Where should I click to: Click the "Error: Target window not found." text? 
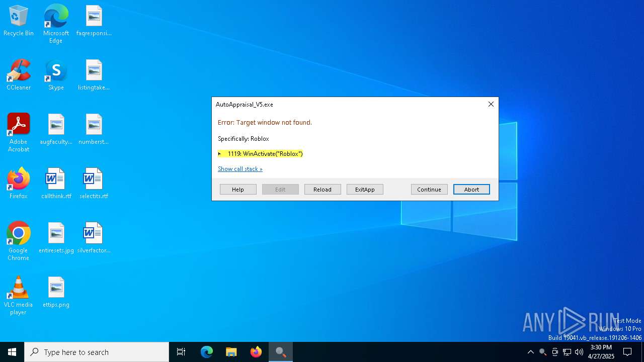point(265,122)
